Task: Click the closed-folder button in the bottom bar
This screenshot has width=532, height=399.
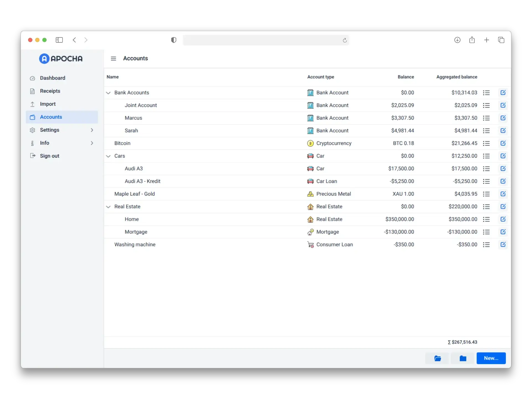Action: coord(463,358)
